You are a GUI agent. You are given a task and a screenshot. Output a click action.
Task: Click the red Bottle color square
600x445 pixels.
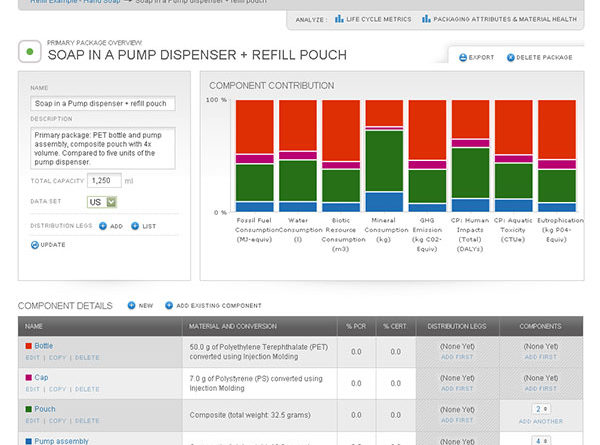pyautogui.click(x=28, y=346)
